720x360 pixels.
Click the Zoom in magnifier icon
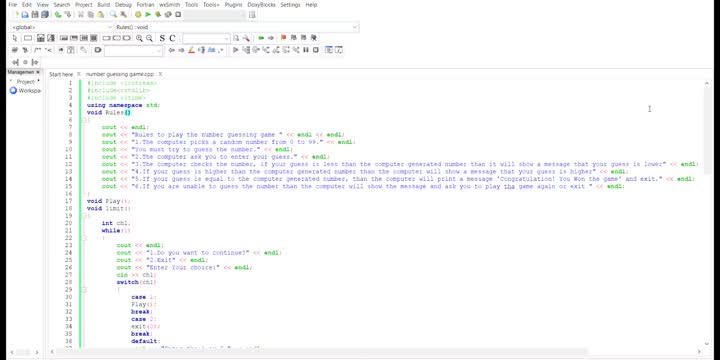click(139, 38)
